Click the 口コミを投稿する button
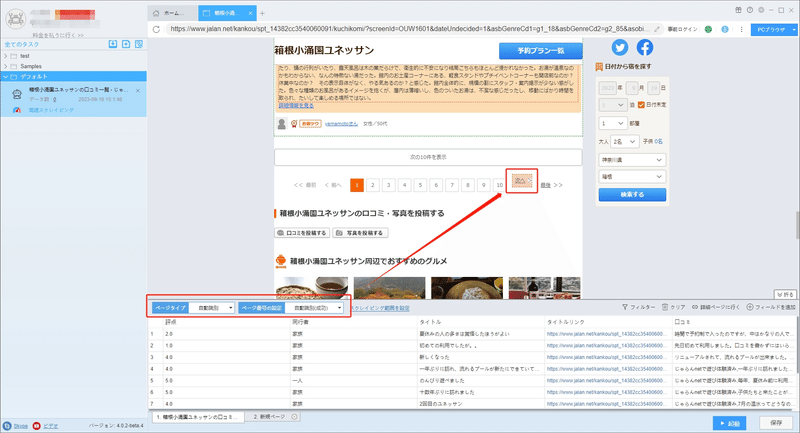The width and height of the screenshot is (800, 433). (x=302, y=233)
